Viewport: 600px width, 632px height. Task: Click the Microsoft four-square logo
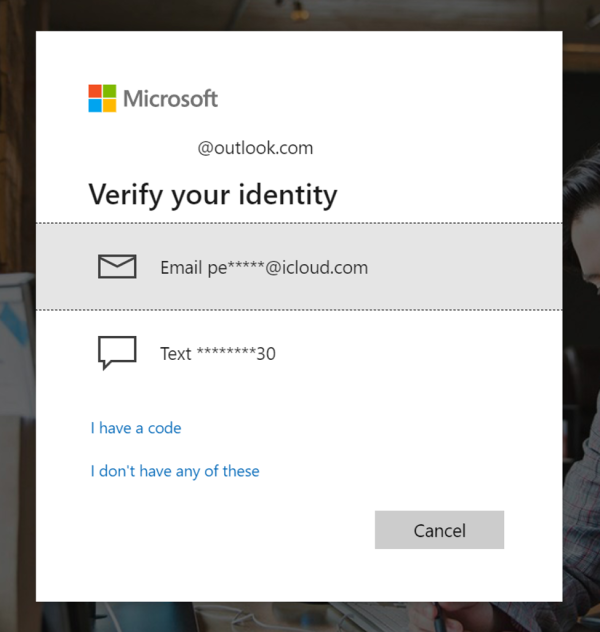coord(102,98)
